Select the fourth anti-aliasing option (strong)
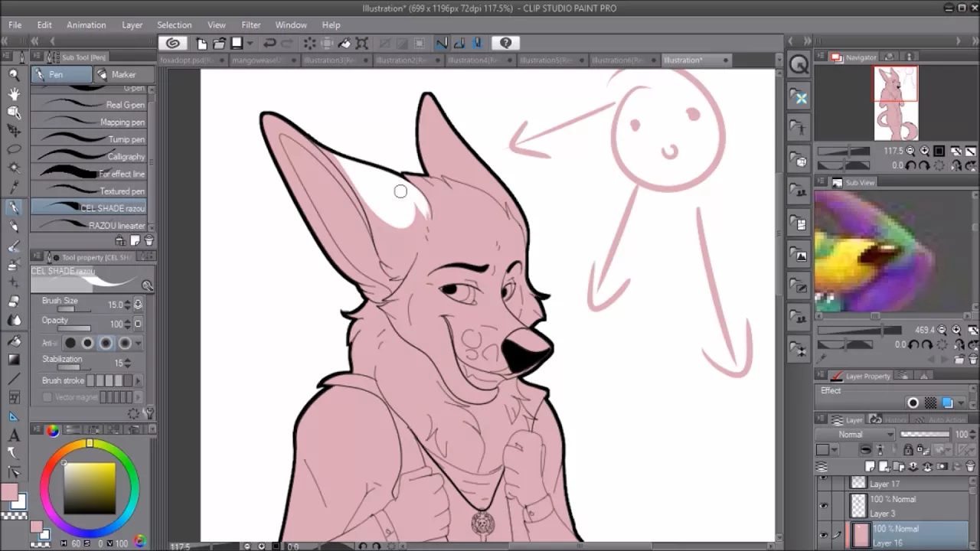The height and width of the screenshot is (551, 980). click(x=124, y=344)
